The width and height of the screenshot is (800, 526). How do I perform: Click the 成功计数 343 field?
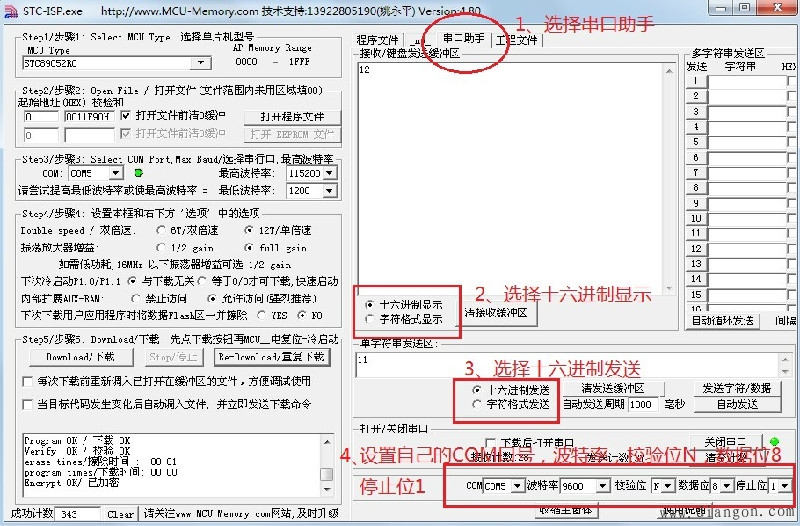click(x=77, y=514)
